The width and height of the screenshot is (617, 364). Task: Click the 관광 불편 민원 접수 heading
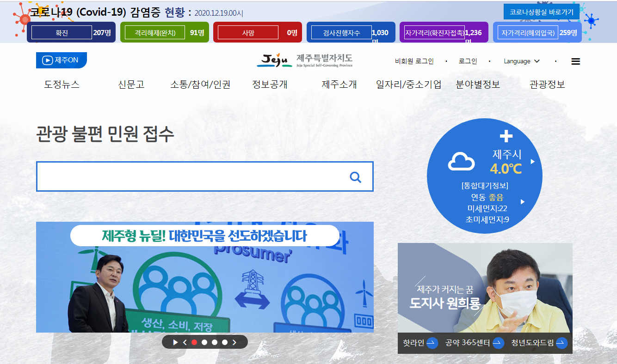click(105, 134)
